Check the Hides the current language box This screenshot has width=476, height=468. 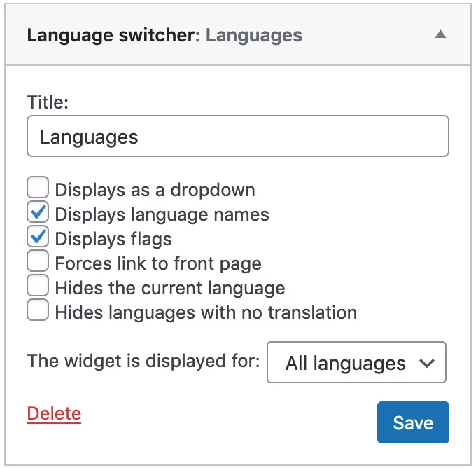tap(38, 285)
